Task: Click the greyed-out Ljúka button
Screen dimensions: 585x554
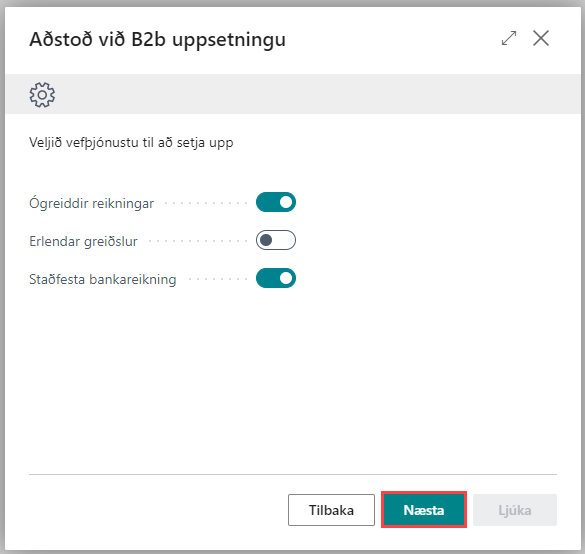Action: pos(515,510)
